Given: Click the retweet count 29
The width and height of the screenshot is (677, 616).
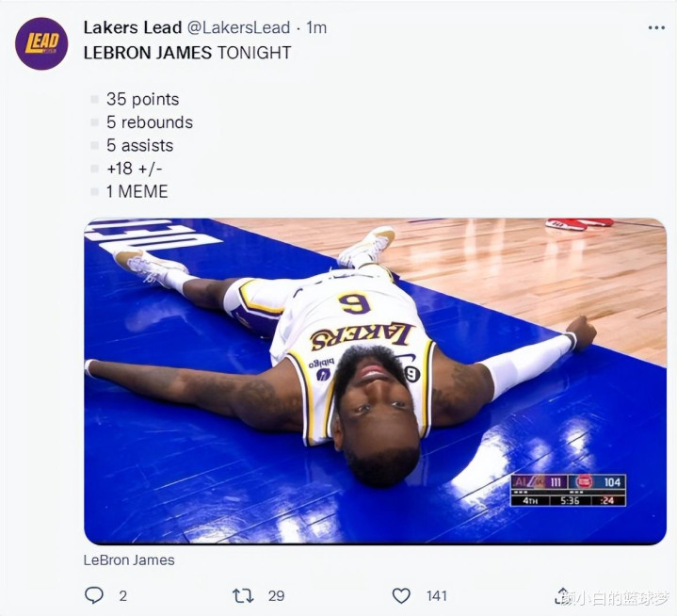Looking at the screenshot, I should [x=276, y=596].
